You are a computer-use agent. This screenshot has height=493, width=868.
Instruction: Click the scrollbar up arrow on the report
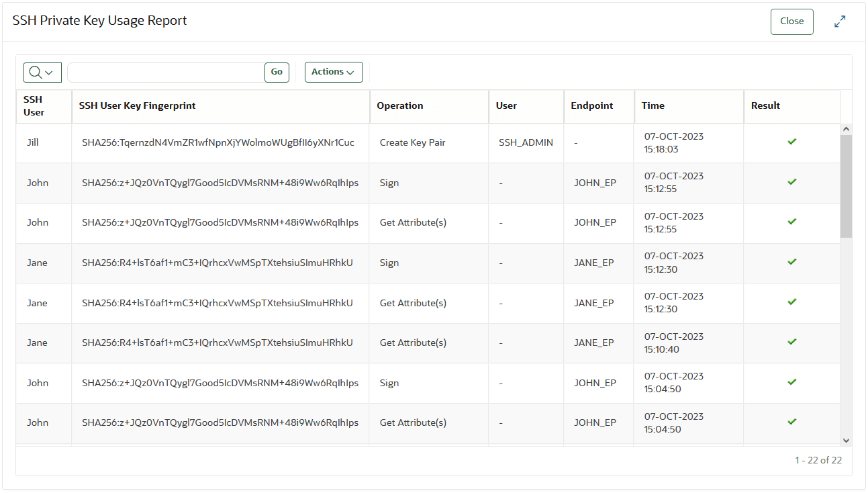(846, 128)
